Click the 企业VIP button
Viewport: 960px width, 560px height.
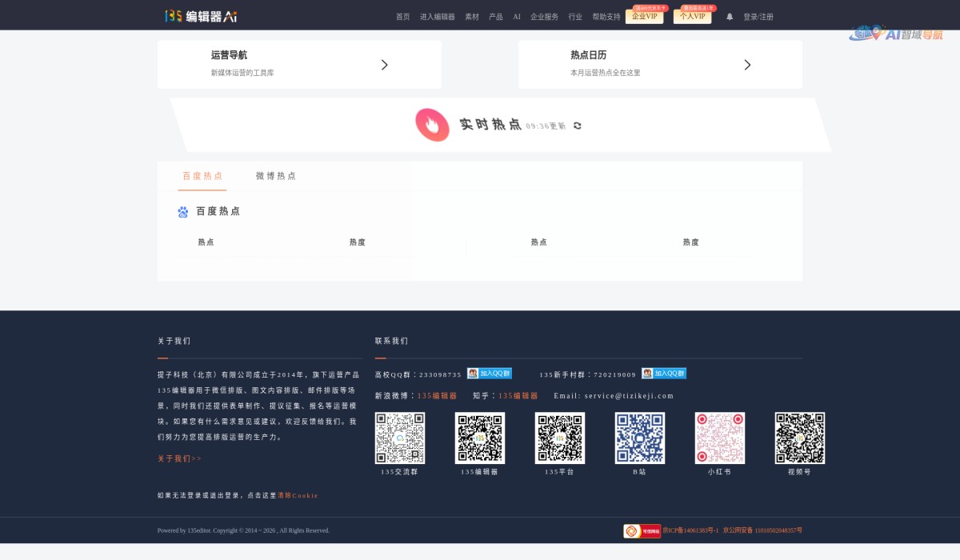(x=644, y=16)
